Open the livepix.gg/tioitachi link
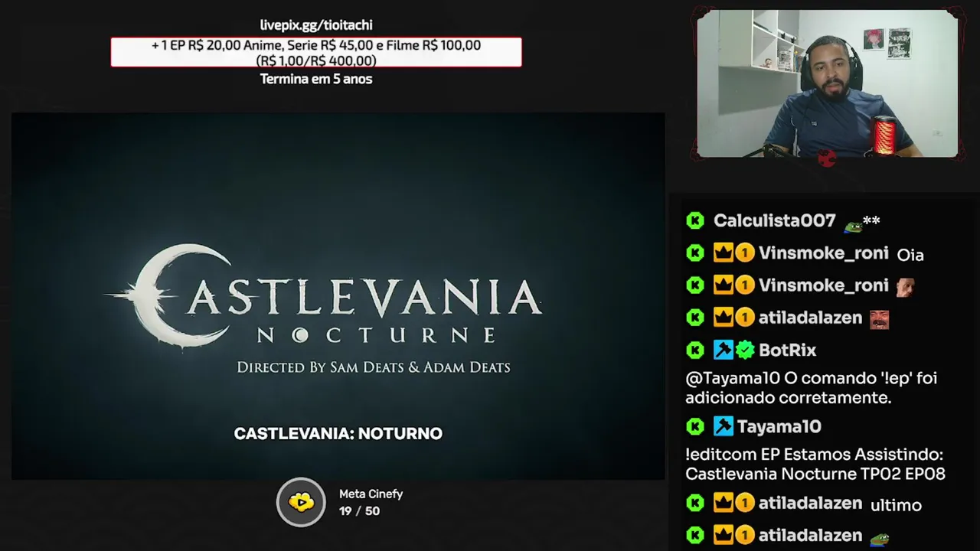Image resolution: width=980 pixels, height=551 pixels. coord(316,25)
